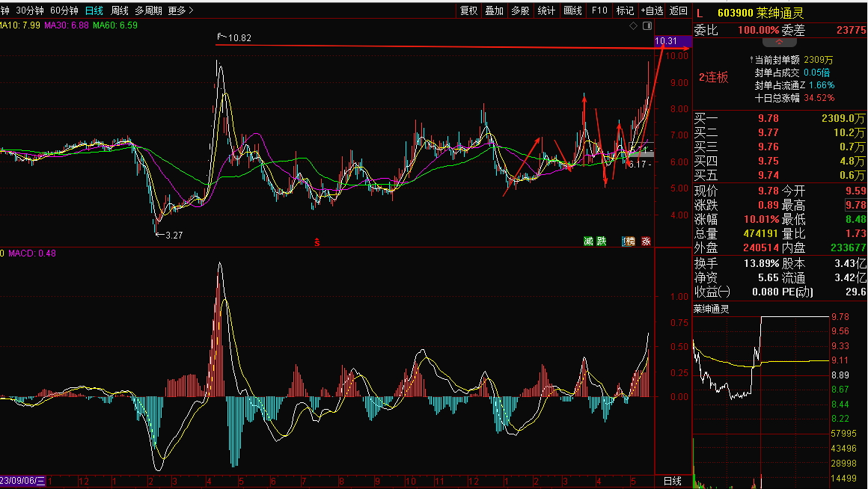Add stock via +自选 button
Image resolution: width=868 pixels, height=489 pixels.
click(652, 10)
